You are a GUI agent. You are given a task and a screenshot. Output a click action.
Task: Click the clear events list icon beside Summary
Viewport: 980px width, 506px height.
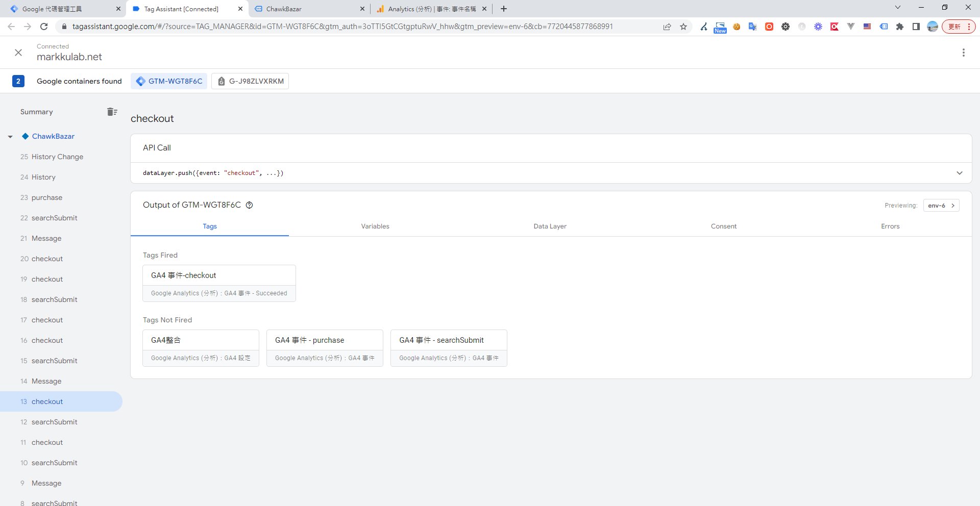112,112
